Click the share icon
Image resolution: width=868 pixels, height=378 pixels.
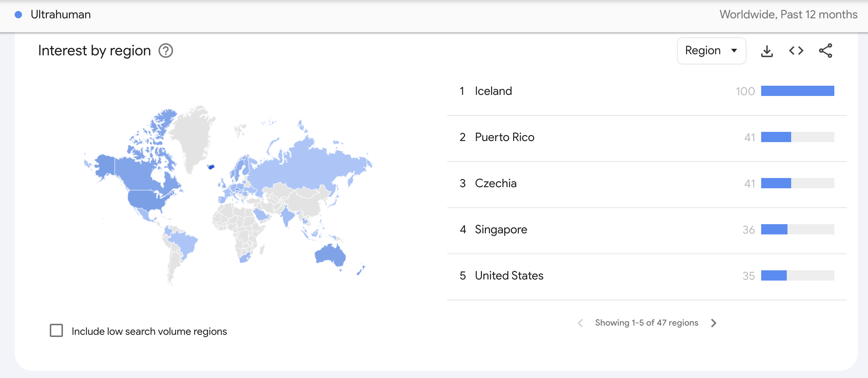826,51
